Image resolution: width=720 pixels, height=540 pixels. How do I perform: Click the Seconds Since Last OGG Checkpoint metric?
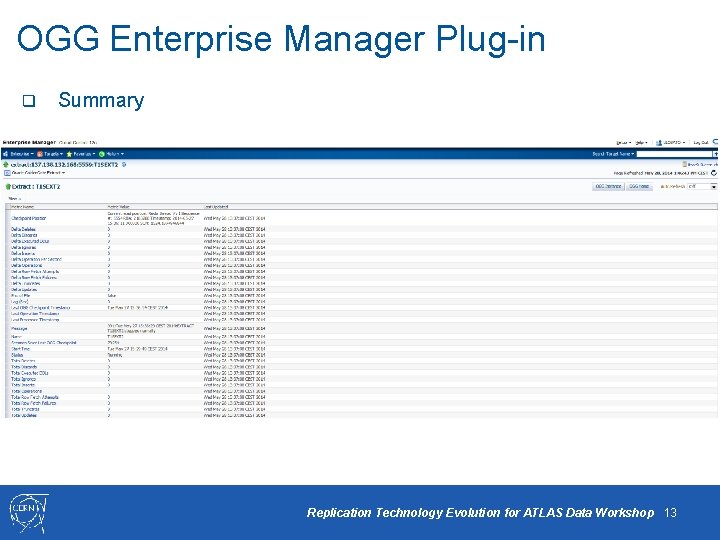(44, 343)
